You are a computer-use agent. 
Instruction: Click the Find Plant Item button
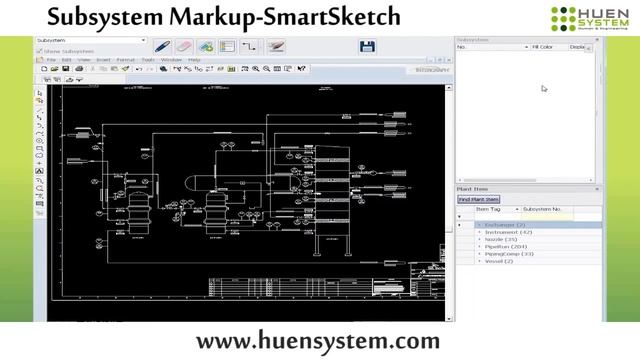click(x=478, y=200)
